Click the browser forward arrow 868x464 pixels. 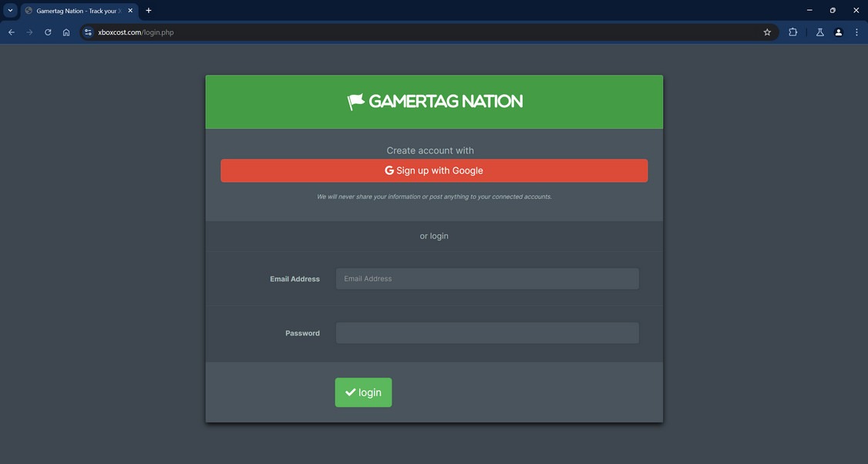point(29,32)
